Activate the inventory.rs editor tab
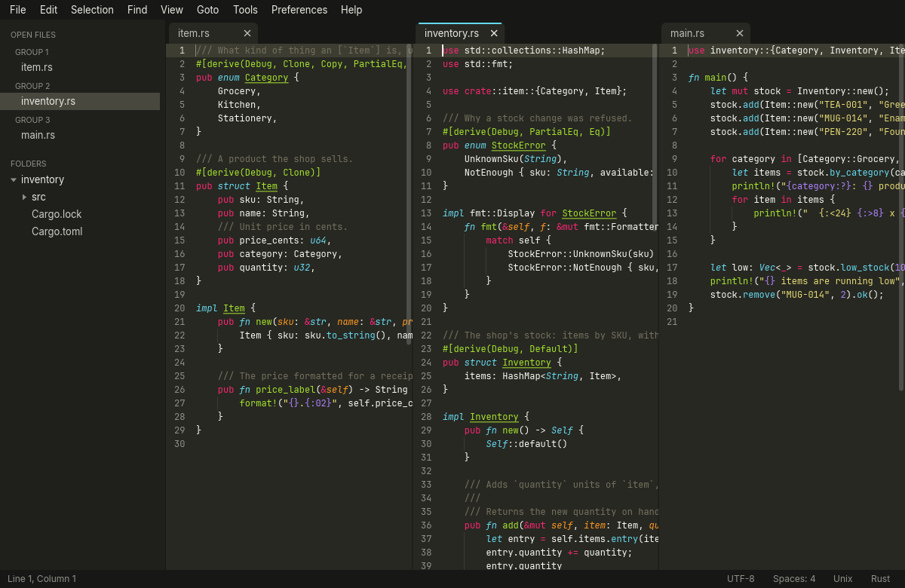The width and height of the screenshot is (905, 588). [460, 33]
